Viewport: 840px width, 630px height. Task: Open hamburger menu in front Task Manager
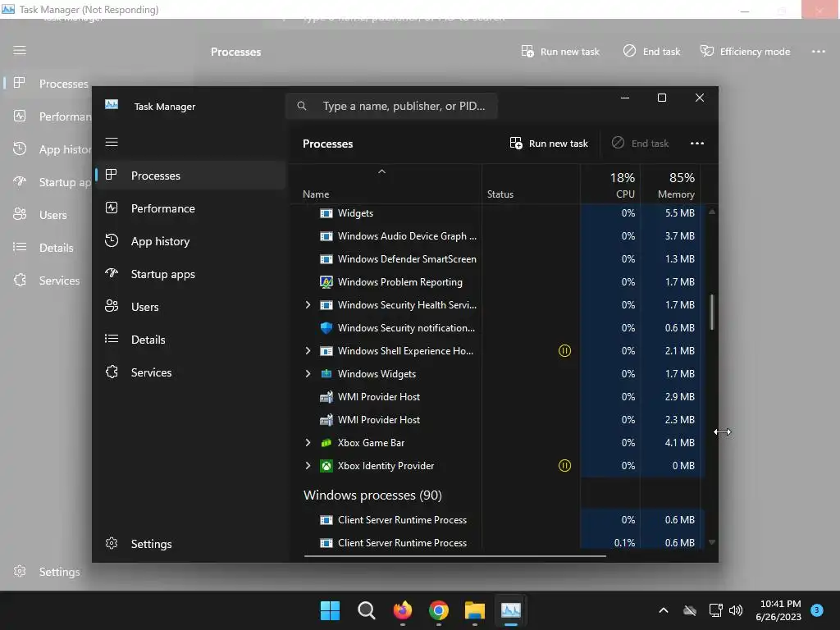(x=112, y=142)
